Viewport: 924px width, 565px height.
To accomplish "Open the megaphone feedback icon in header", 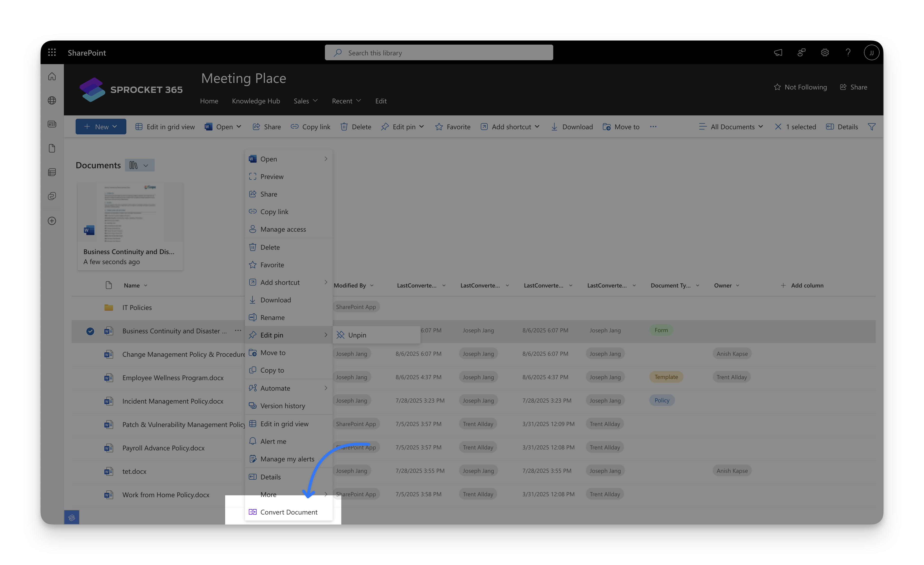I will [x=778, y=53].
